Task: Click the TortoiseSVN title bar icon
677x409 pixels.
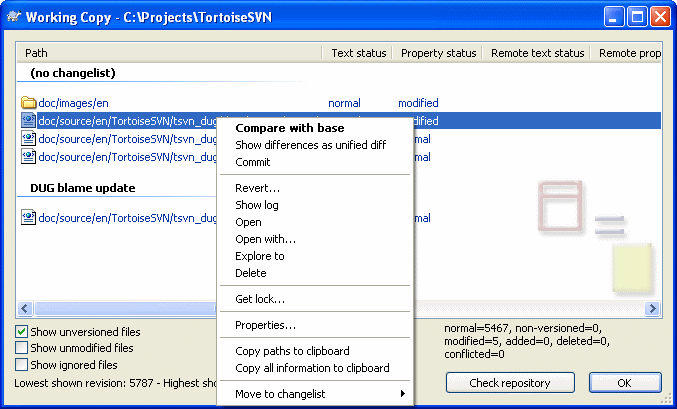Action: click(14, 17)
